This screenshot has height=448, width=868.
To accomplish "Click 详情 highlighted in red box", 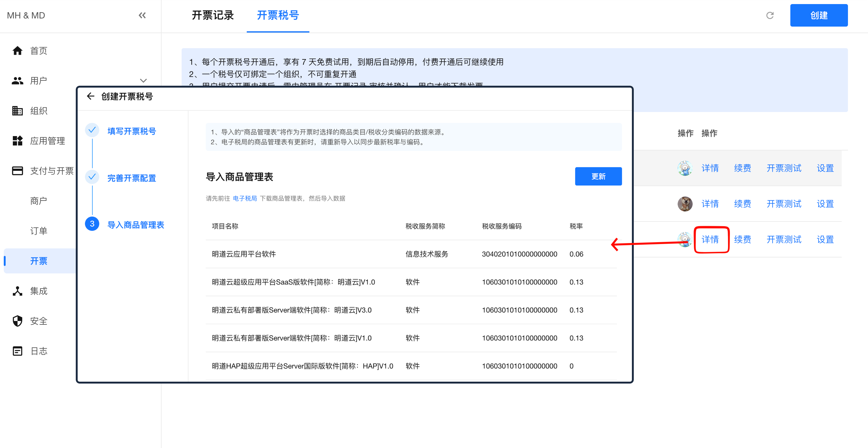I will pyautogui.click(x=710, y=240).
